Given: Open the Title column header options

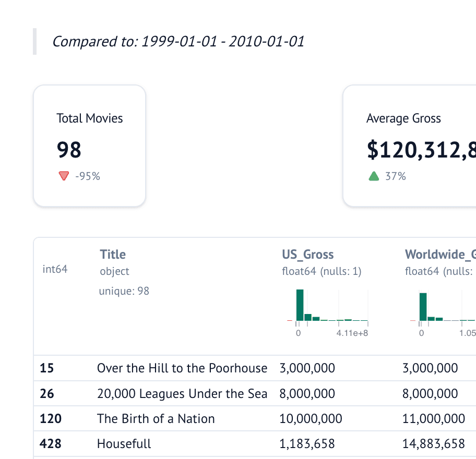Looking at the screenshot, I should pyautogui.click(x=112, y=255).
